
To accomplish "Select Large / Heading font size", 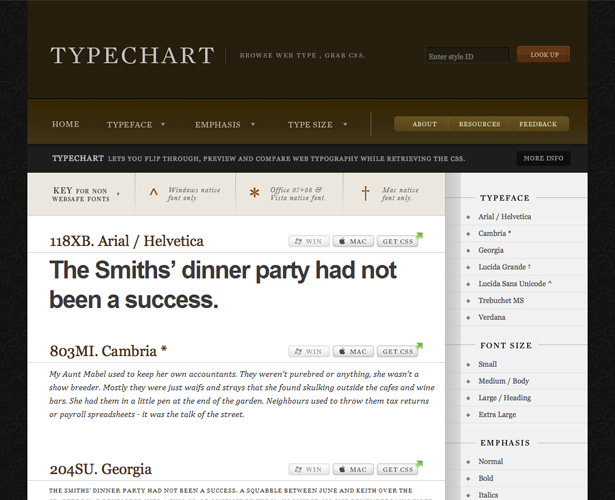I will click(504, 398).
